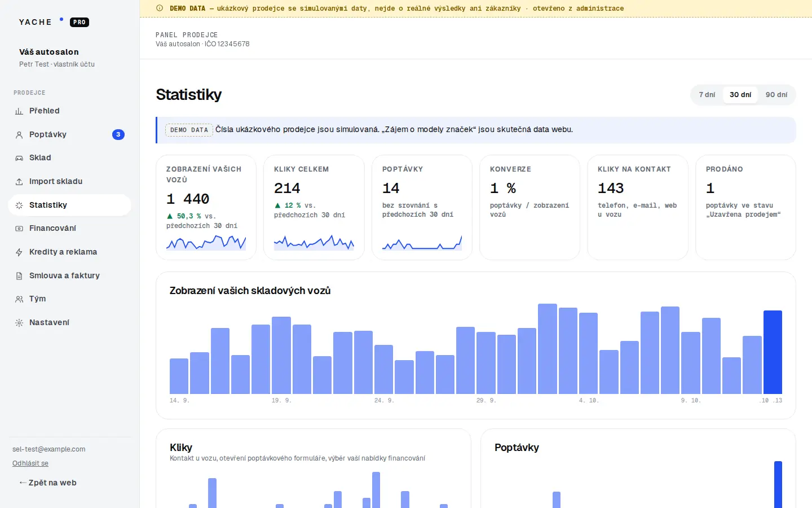Click the "1 %" Konverze value
The image size is (812, 508).
[x=503, y=188]
